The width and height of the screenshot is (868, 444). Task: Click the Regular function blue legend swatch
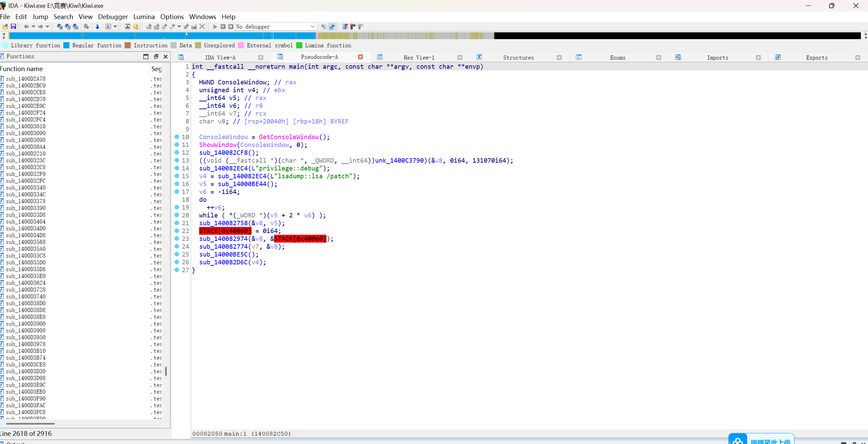pyautogui.click(x=66, y=45)
